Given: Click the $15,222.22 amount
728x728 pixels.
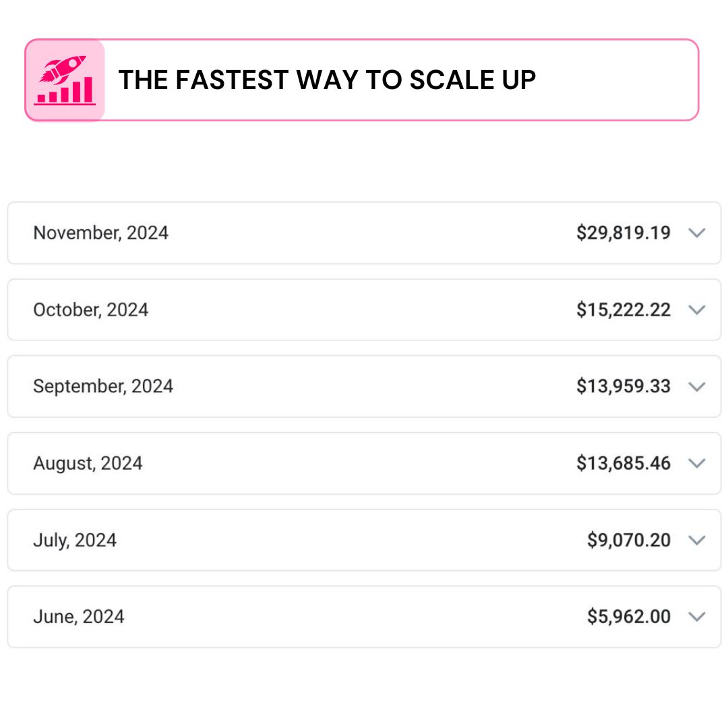Looking at the screenshot, I should point(624,310).
